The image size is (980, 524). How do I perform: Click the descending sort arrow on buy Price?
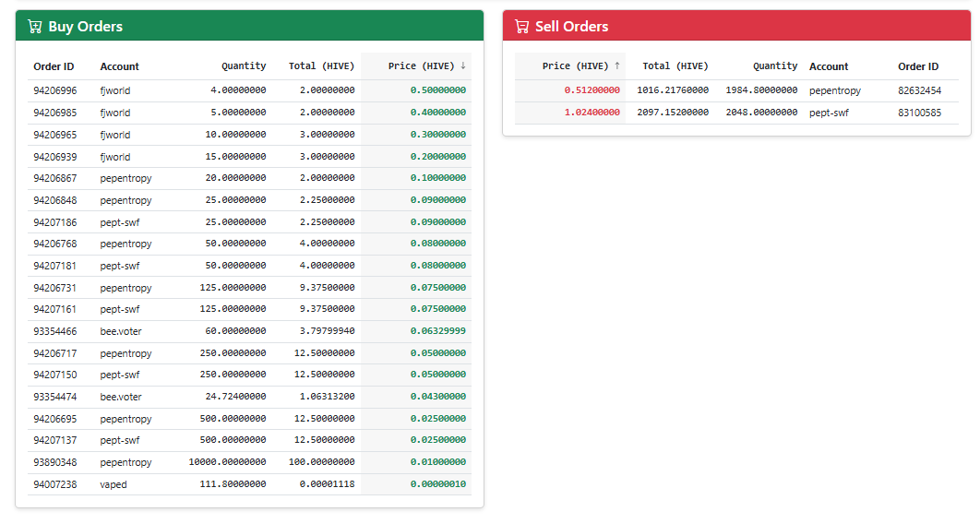point(463,65)
